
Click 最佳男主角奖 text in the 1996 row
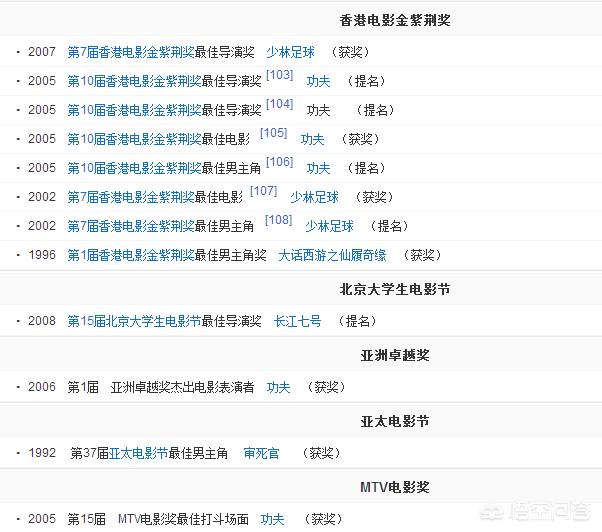[x=231, y=255]
